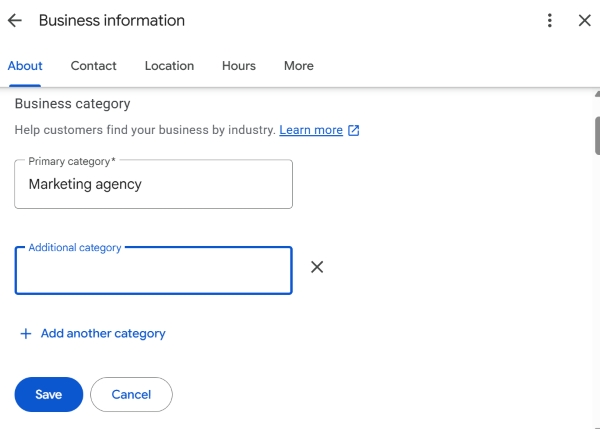Switch to the About tab

pyautogui.click(x=25, y=66)
